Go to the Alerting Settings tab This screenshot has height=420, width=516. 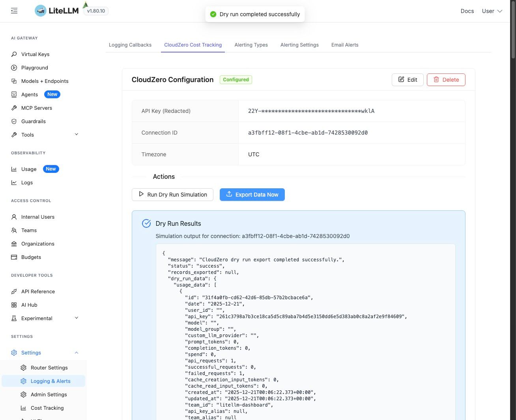tap(299, 45)
